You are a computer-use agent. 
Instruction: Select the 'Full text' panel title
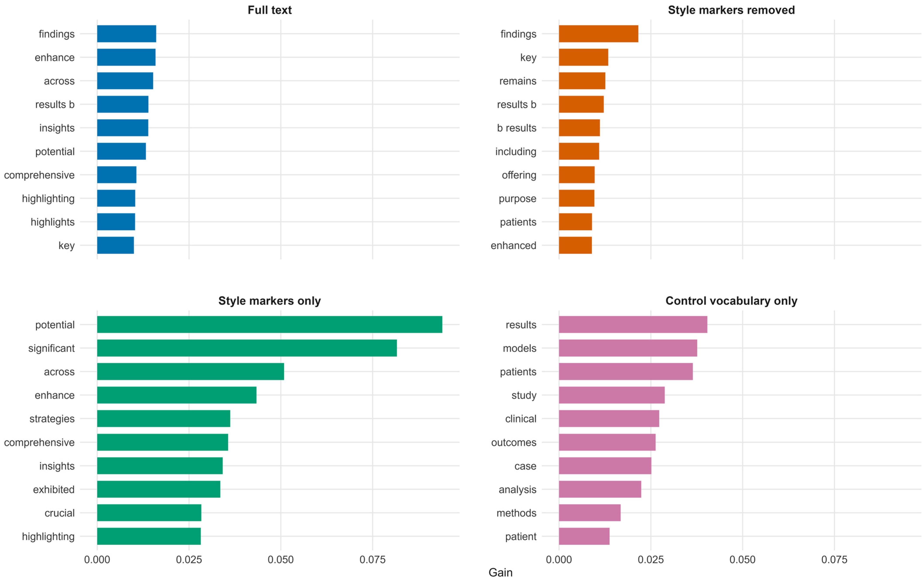pyautogui.click(x=269, y=10)
